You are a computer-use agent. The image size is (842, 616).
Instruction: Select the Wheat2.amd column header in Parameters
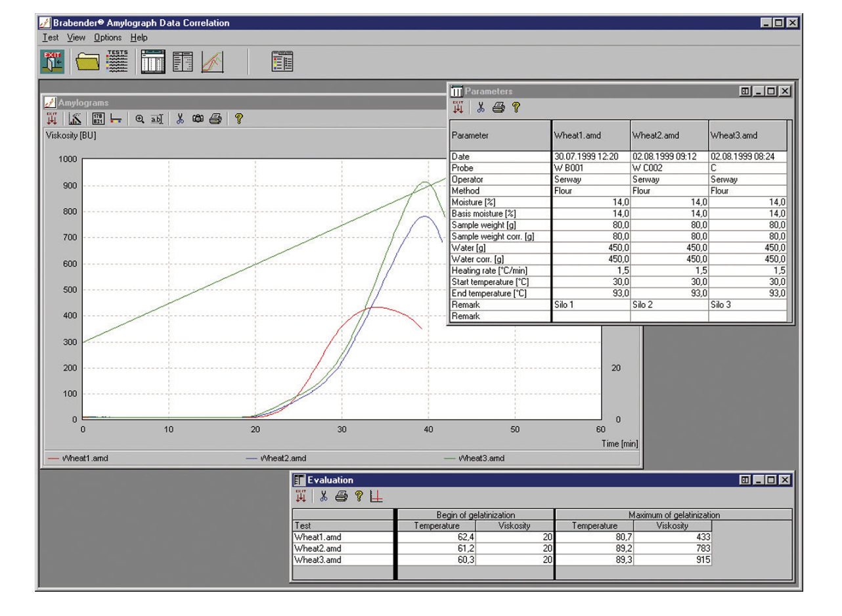coord(669,135)
